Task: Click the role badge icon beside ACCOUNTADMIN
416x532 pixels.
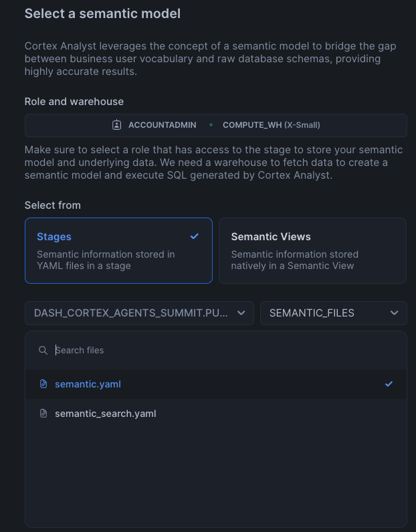Action: click(116, 125)
